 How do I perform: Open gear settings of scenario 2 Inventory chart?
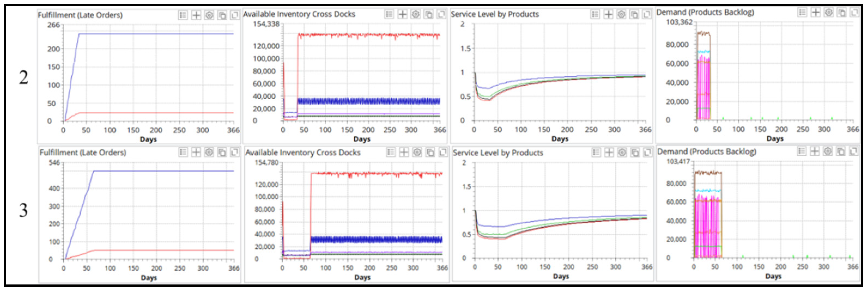tap(415, 14)
